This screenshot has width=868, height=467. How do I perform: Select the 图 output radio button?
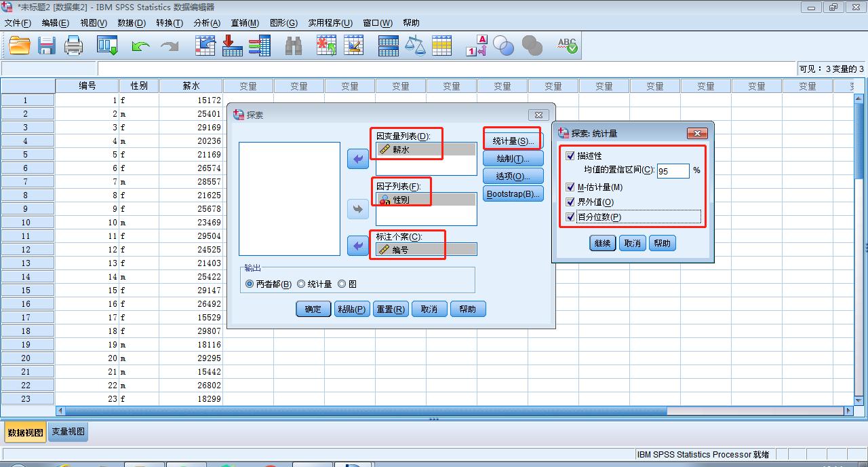click(x=342, y=284)
